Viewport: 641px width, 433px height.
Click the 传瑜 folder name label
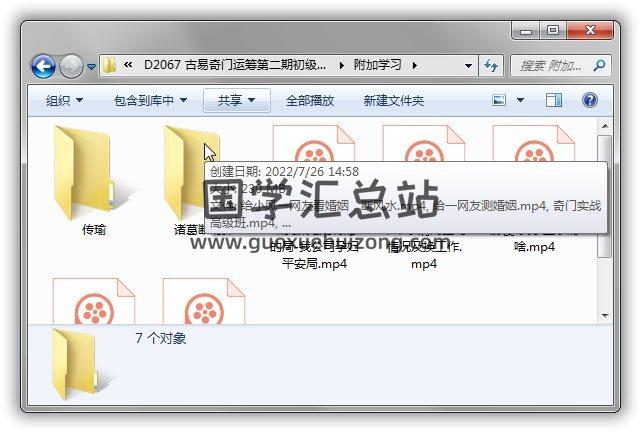(94, 229)
